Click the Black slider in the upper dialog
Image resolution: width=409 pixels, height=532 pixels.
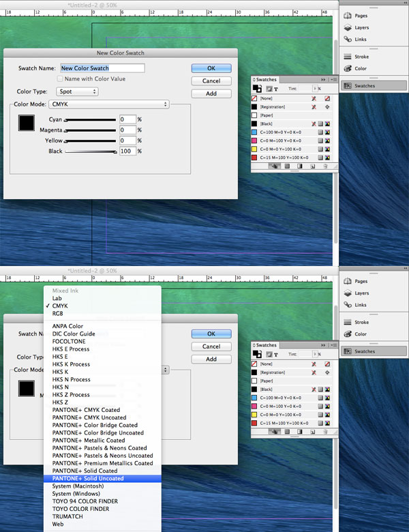[x=90, y=151]
